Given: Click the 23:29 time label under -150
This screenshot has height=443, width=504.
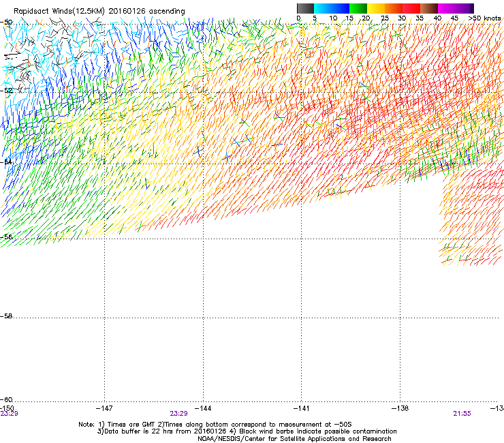Looking at the screenshot, I should pyautogui.click(x=9, y=414).
